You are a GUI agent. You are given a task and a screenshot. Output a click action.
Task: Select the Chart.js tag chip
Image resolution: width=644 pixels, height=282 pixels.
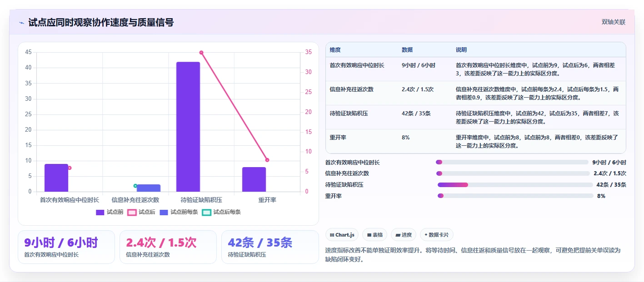click(342, 235)
